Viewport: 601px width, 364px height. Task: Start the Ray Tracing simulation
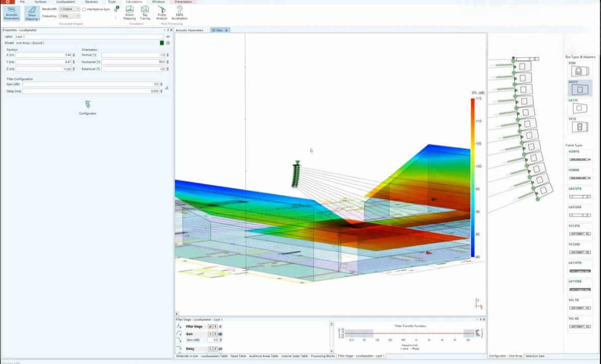[145, 13]
